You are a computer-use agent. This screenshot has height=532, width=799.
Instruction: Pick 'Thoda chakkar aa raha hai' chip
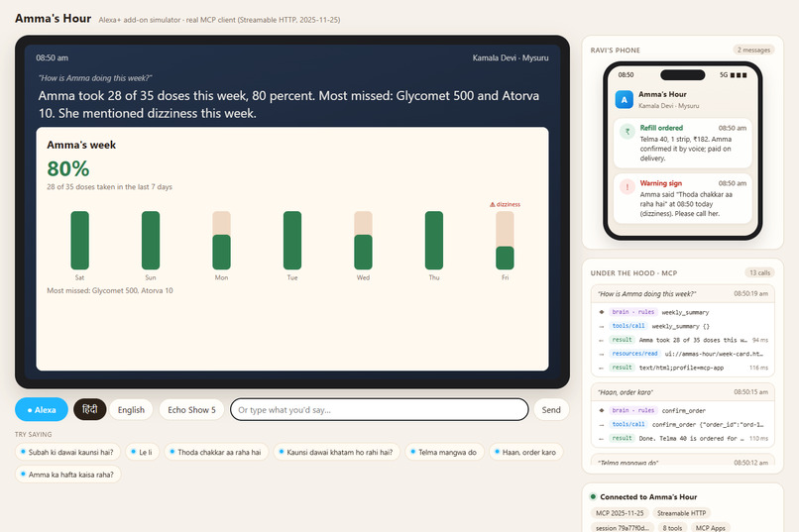216,452
